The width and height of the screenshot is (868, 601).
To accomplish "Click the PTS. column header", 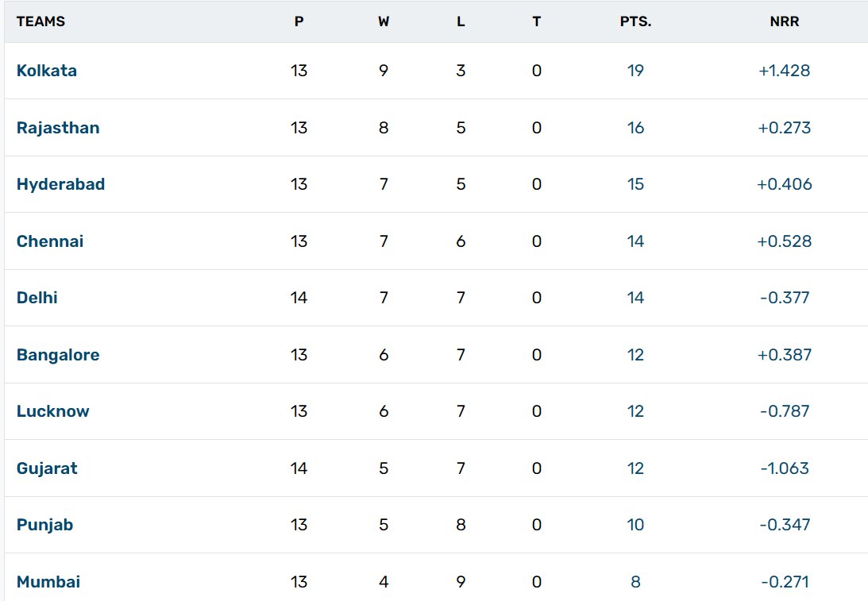I will pyautogui.click(x=635, y=21).
